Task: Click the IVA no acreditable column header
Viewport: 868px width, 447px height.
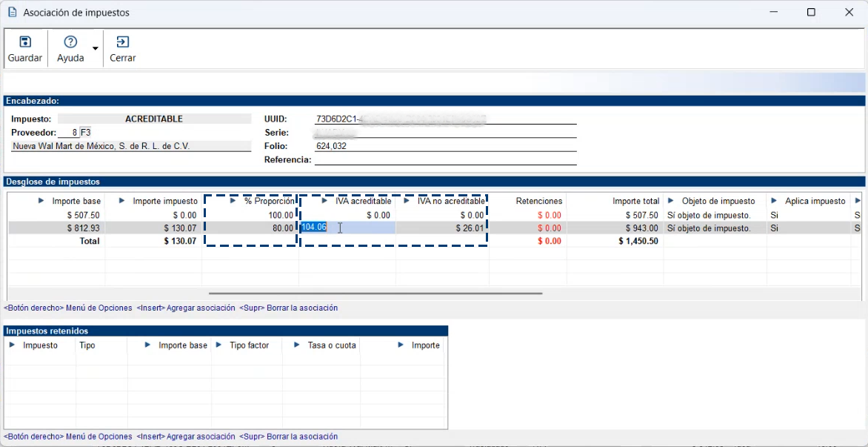Action: click(450, 201)
